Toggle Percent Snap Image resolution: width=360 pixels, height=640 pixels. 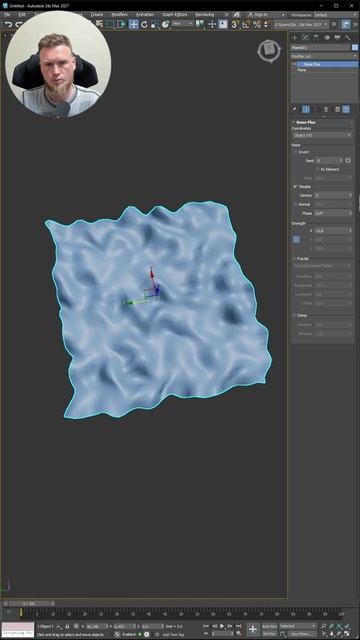[x=257, y=24]
